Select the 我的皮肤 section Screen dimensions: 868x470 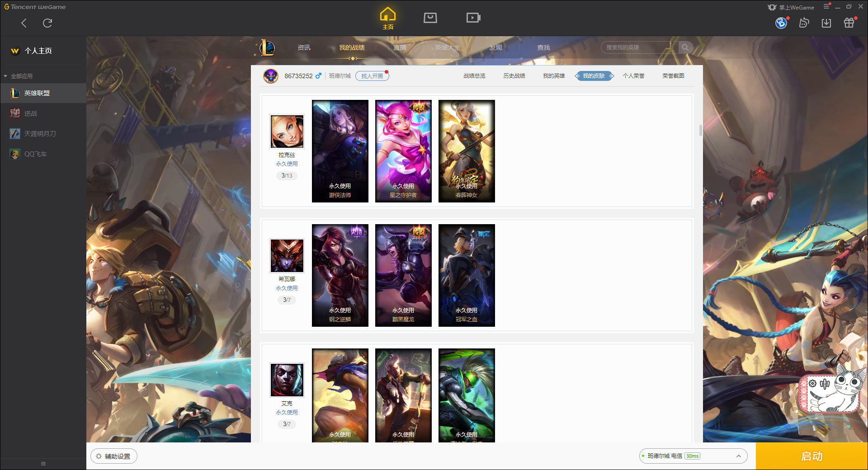tap(594, 76)
